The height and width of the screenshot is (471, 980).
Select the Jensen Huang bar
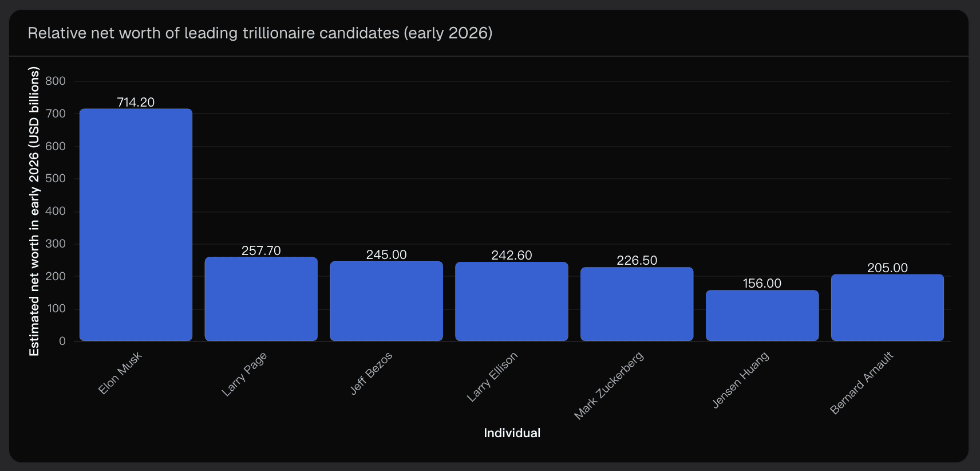pyautogui.click(x=762, y=316)
